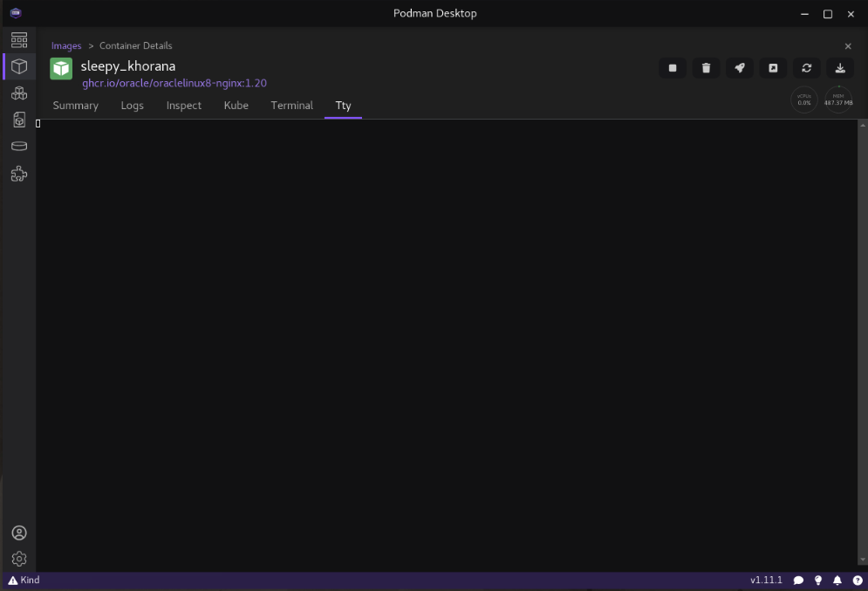
Task: Click Kind warning in status bar
Action: pyautogui.click(x=24, y=580)
